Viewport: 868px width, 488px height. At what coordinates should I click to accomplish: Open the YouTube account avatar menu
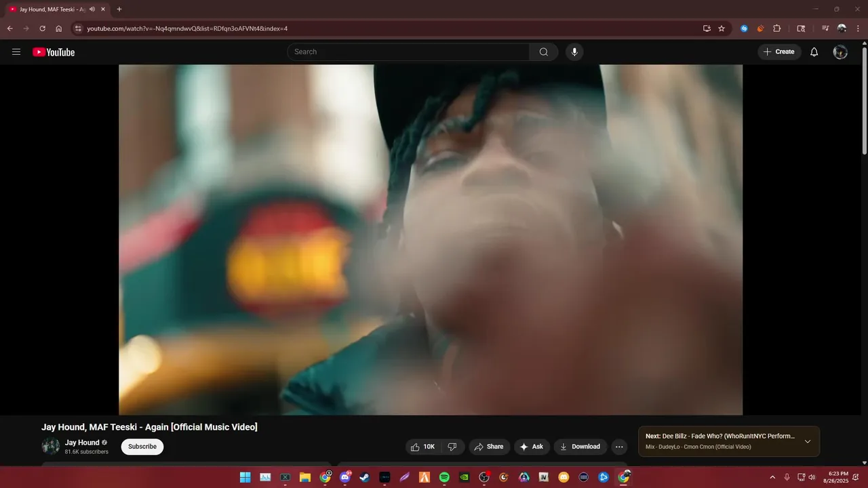(840, 52)
